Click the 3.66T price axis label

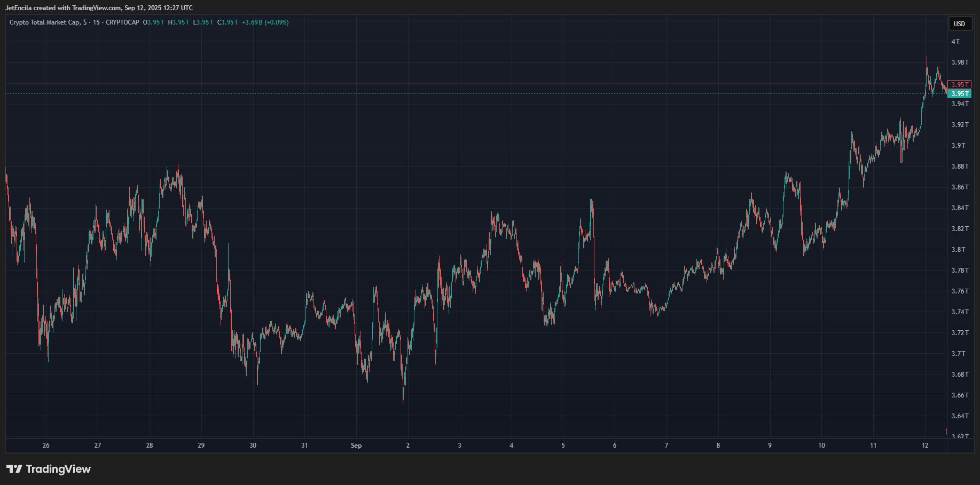(x=960, y=395)
